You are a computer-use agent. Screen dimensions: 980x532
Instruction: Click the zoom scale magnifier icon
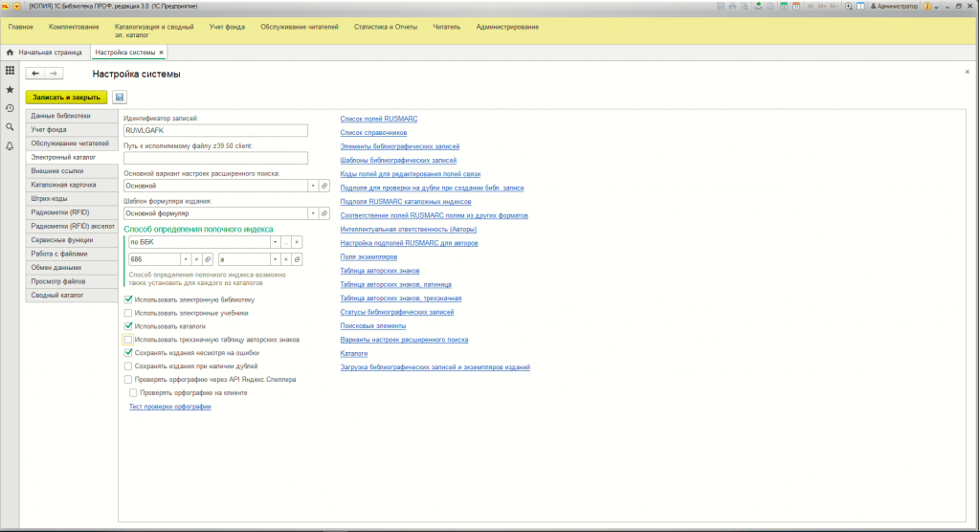pyautogui.click(x=849, y=7)
